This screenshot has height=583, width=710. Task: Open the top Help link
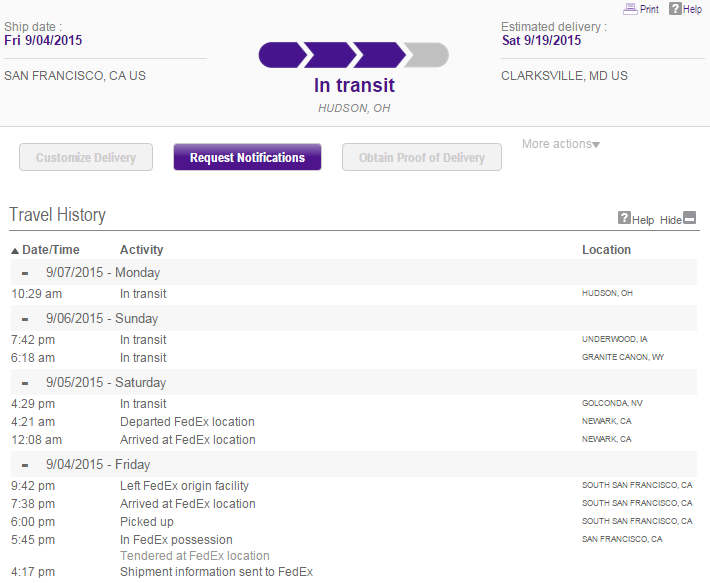point(692,9)
